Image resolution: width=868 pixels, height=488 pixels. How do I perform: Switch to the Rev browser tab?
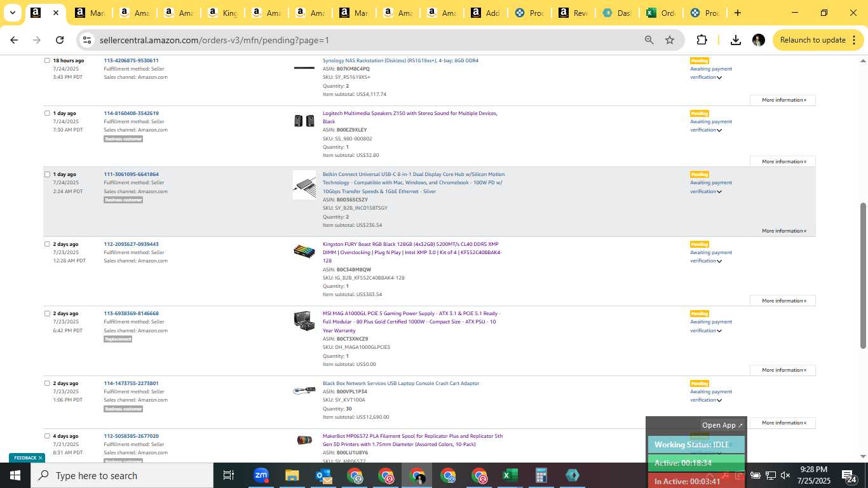(573, 13)
